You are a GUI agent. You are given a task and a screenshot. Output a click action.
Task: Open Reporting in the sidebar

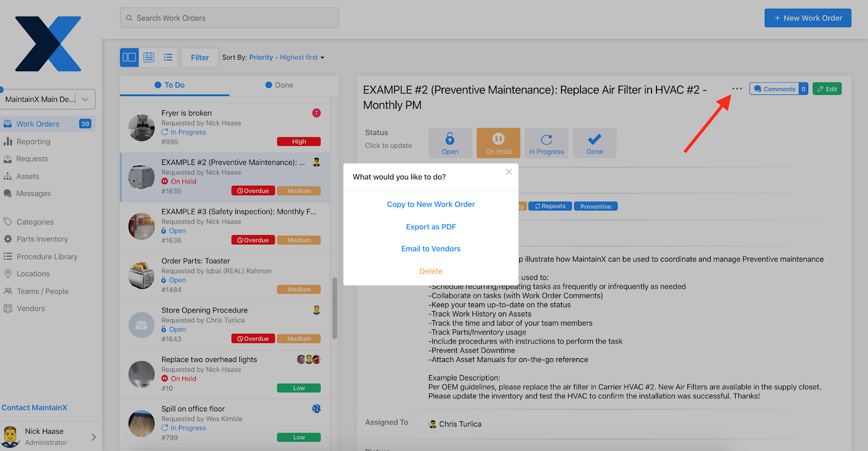coord(33,142)
